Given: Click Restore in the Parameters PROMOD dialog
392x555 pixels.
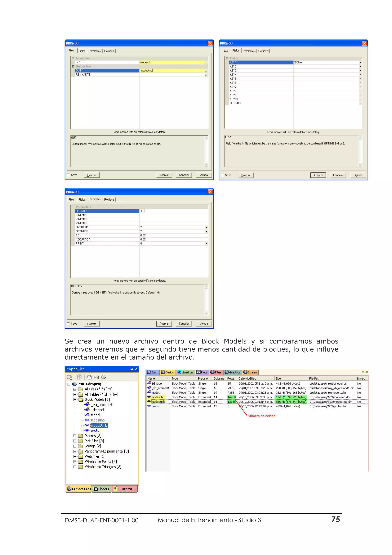Looking at the screenshot, I should (x=92, y=324).
